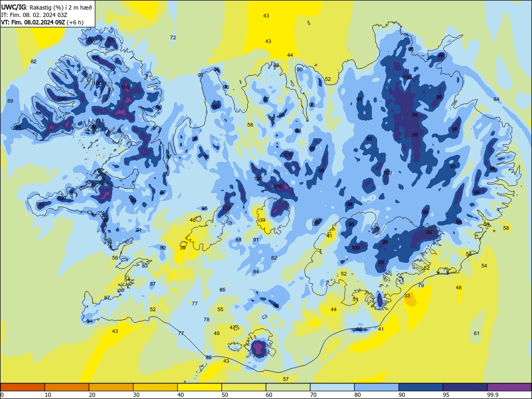Screen dimensions: 532x399
Task: Click the map value '57' at bottom
Action: (286, 379)
